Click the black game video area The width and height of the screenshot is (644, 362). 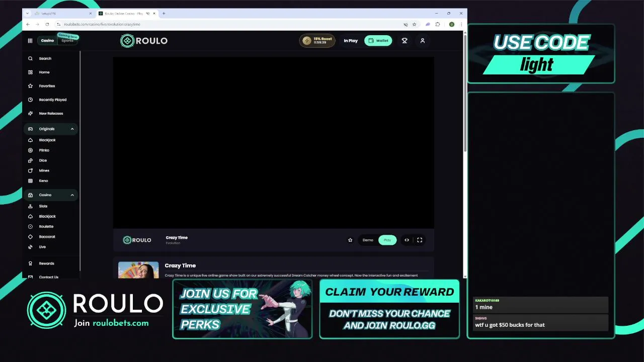coord(273,142)
